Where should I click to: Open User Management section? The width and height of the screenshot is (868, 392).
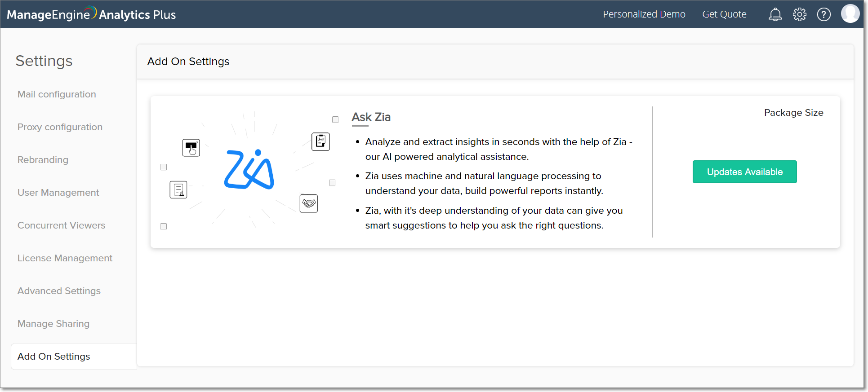point(58,193)
